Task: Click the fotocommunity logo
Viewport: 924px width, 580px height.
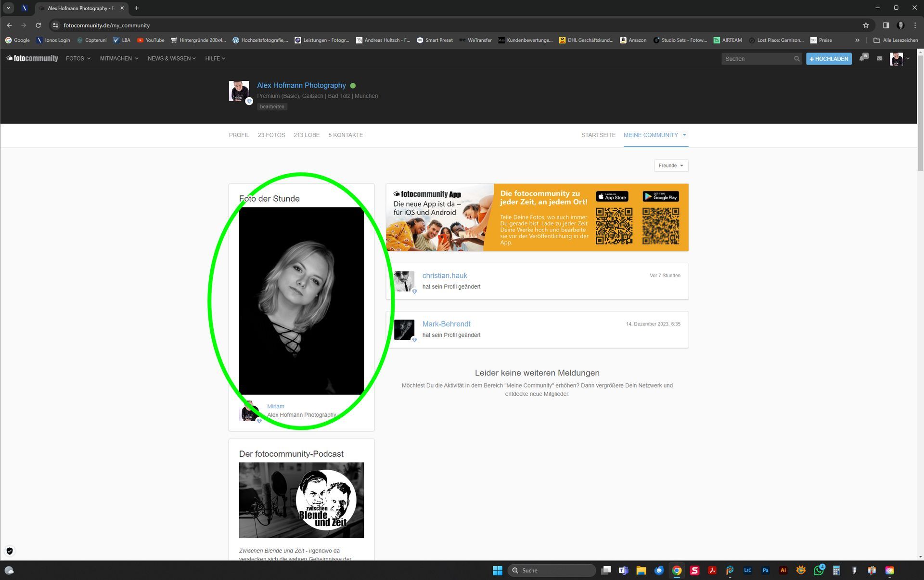Action: pos(32,59)
